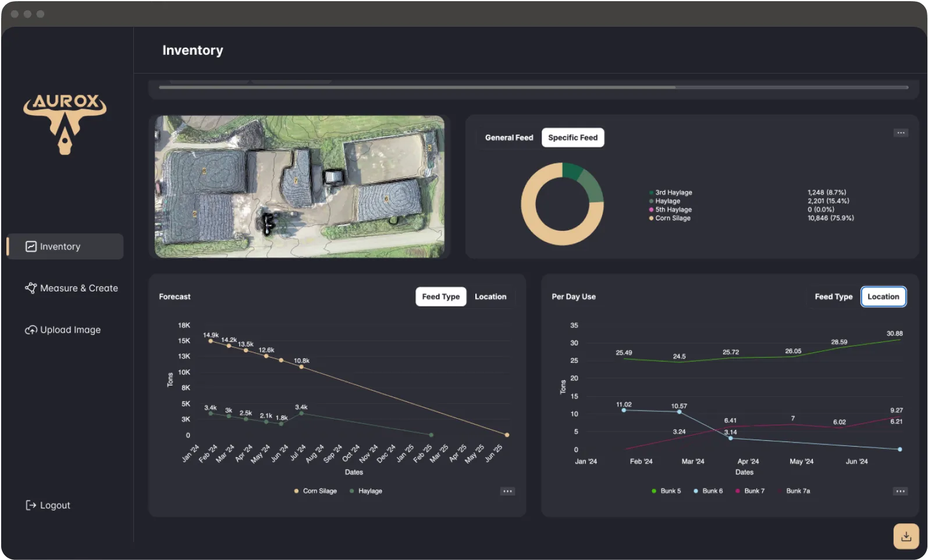Click the 5th Haylage legend entry
The height and width of the screenshot is (560, 928).
[x=671, y=210]
